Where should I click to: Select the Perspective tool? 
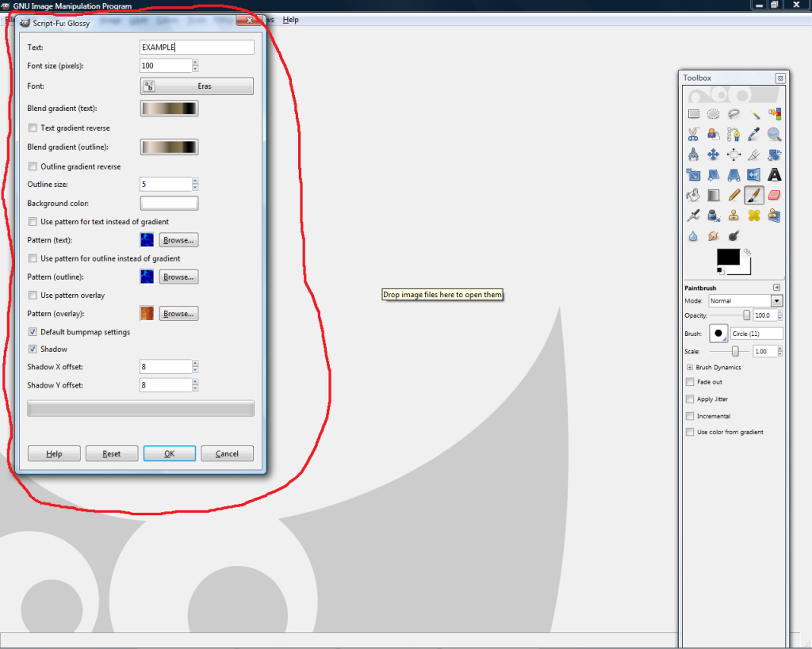(733, 175)
